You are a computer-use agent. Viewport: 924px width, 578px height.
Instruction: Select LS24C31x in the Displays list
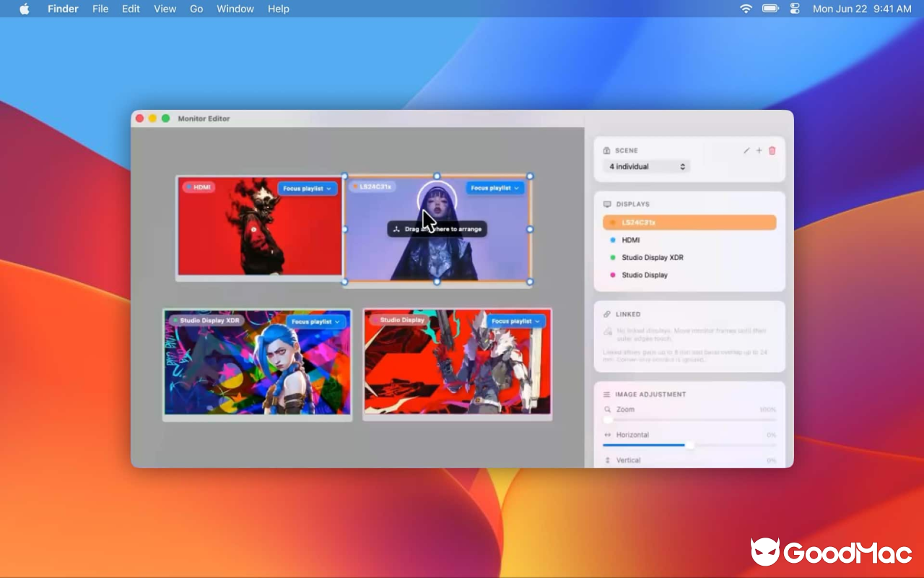[x=689, y=223]
